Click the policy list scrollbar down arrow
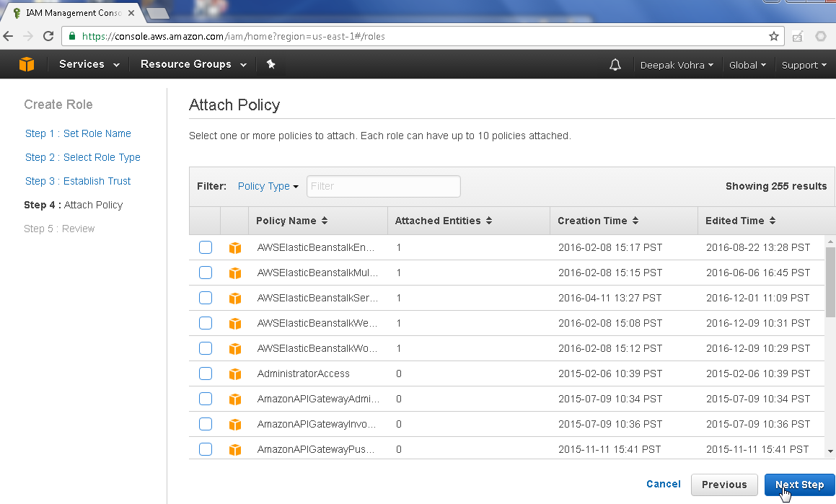The image size is (836, 504). point(830,451)
